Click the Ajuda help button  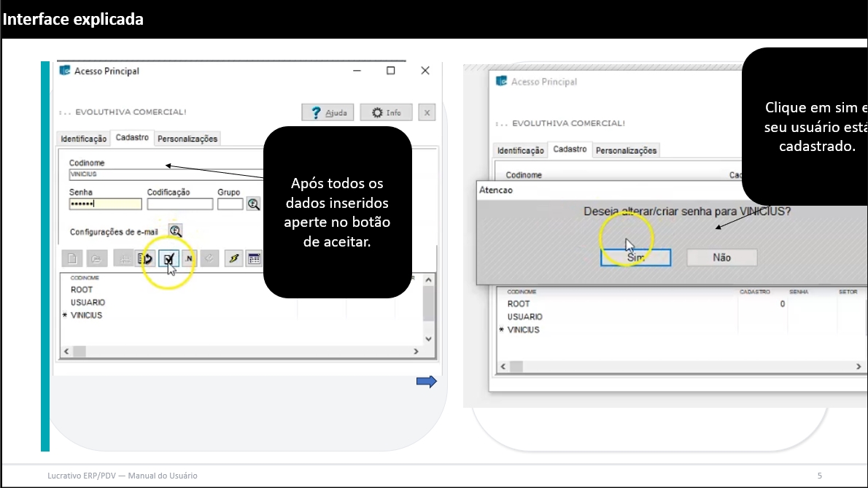(x=328, y=112)
